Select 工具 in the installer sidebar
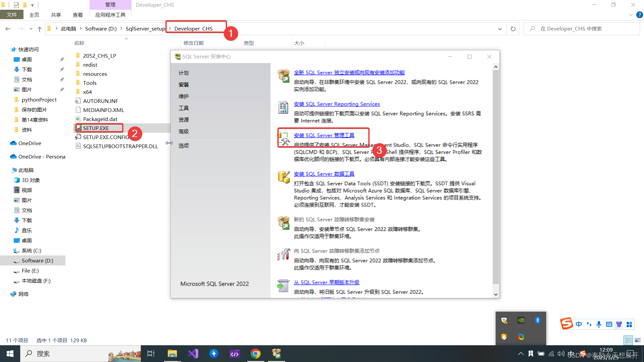This screenshot has height=362, width=644. [183, 108]
